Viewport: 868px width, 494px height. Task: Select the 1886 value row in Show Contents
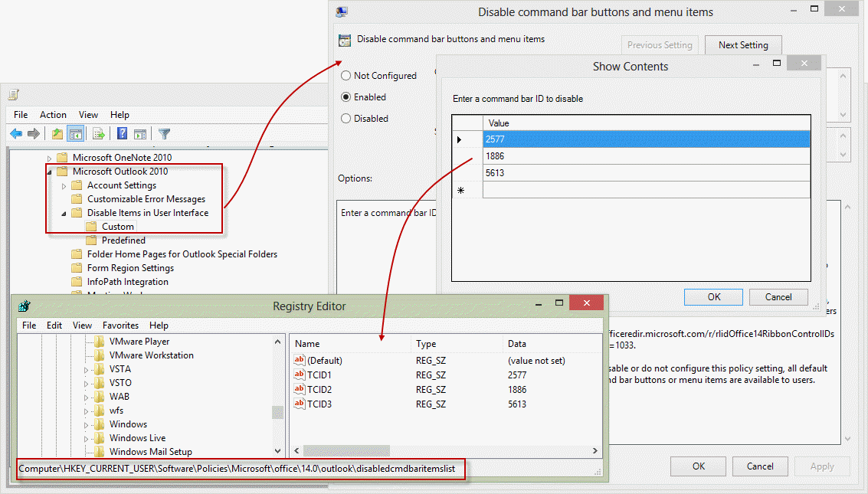pos(646,156)
